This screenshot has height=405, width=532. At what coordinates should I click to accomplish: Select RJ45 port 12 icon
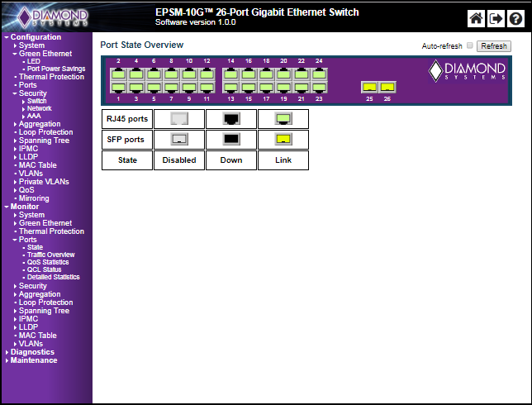207,74
